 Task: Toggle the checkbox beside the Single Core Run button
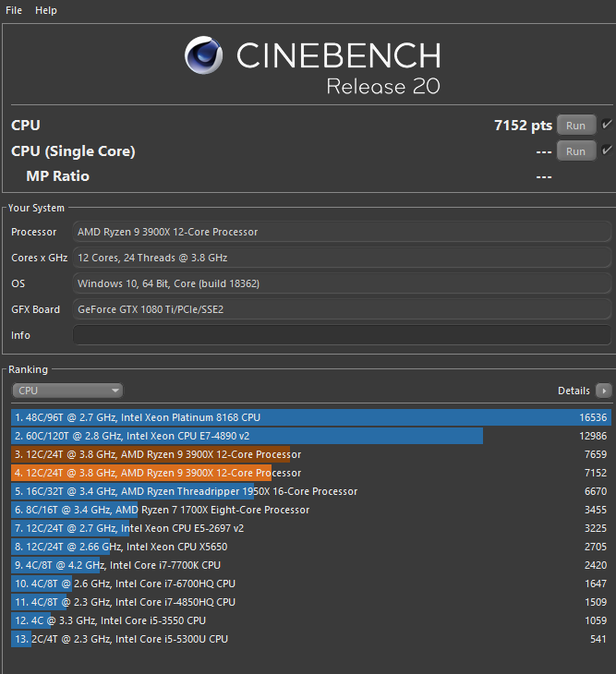[607, 150]
